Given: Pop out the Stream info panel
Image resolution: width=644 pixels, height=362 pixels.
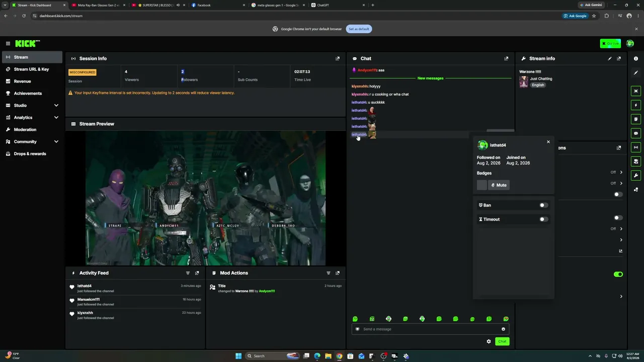Looking at the screenshot, I should pos(619,58).
